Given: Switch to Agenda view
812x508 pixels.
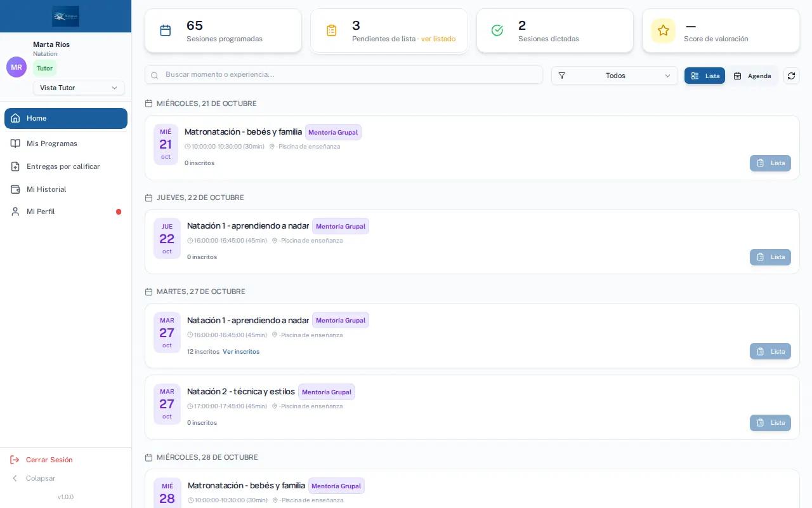Looking at the screenshot, I should tap(752, 76).
